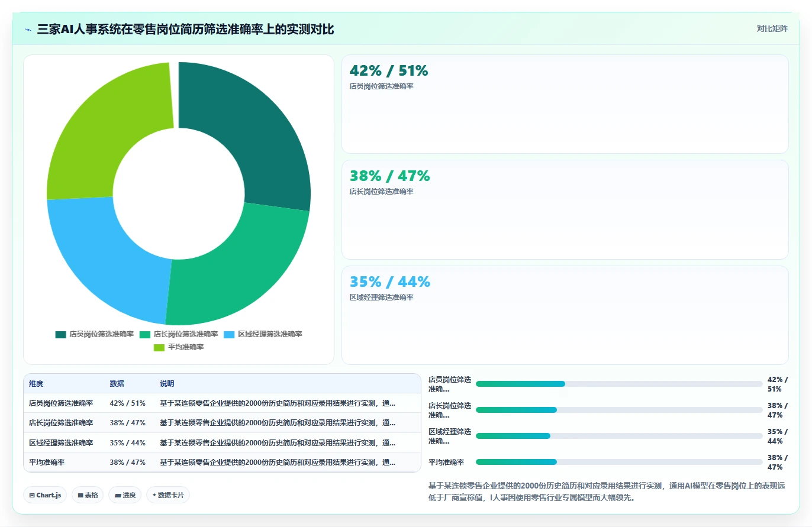Toggle 店员岗位筛选准确率 legend swatch
Viewport: 812px width, 527px height.
pyautogui.click(x=60, y=334)
